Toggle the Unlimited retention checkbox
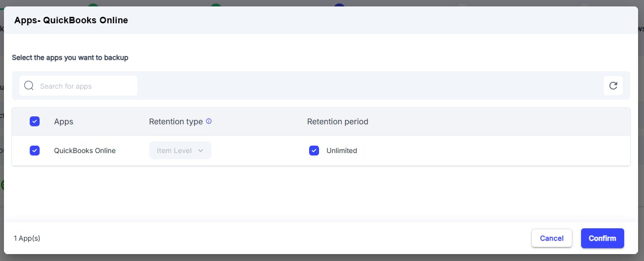Image resolution: width=644 pixels, height=261 pixels. 314,151
